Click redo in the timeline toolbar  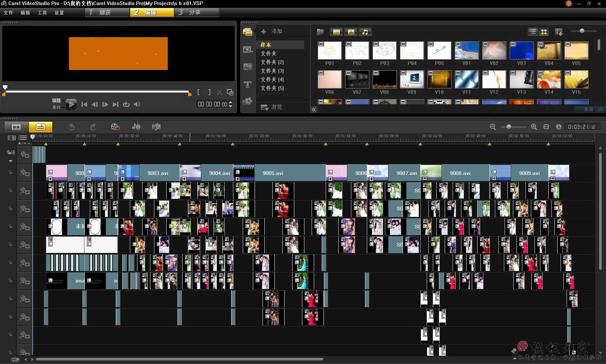(93, 127)
